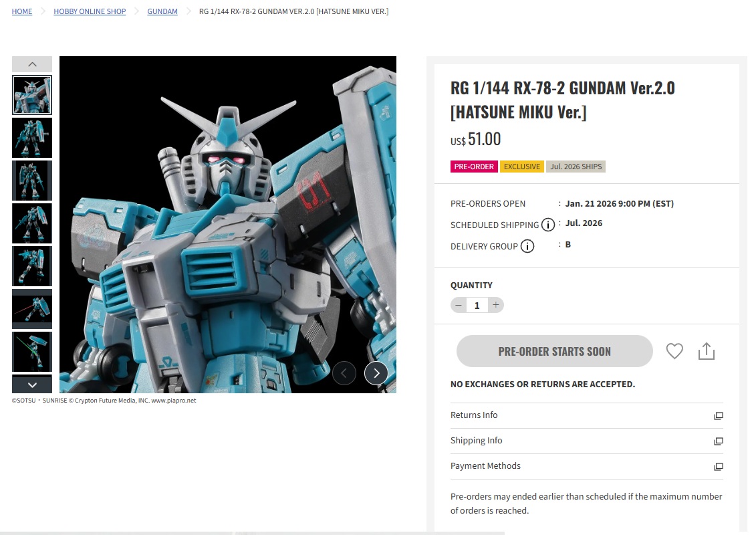Click the Pre-Order Starts Soon button
Image resolution: width=756 pixels, height=535 pixels.
(x=554, y=351)
